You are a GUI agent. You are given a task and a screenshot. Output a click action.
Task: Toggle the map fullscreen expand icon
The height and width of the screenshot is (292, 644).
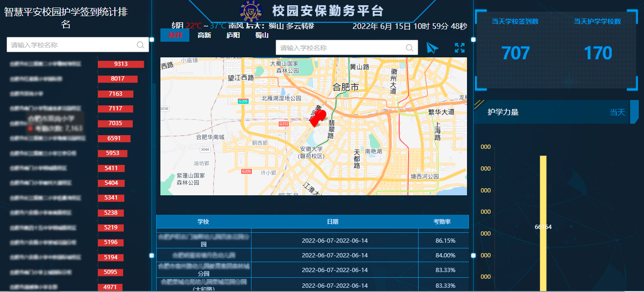[x=459, y=48]
